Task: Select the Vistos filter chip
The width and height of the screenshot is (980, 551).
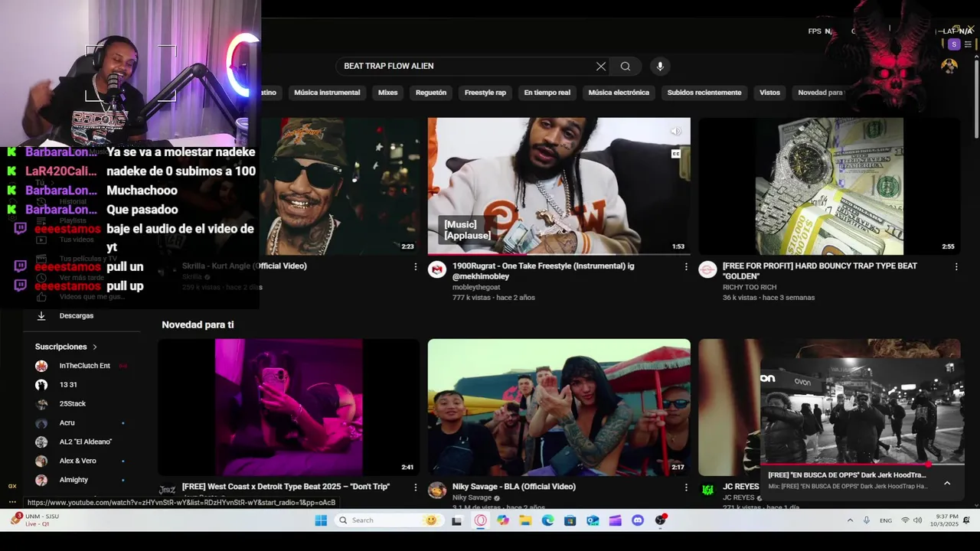Action: (x=769, y=93)
